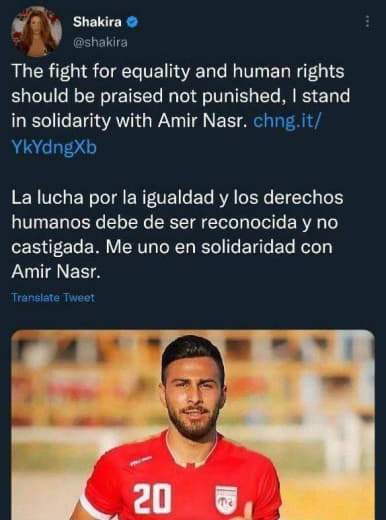Follow the chng.it/ petition link
The height and width of the screenshot is (520, 386).
[286, 121]
